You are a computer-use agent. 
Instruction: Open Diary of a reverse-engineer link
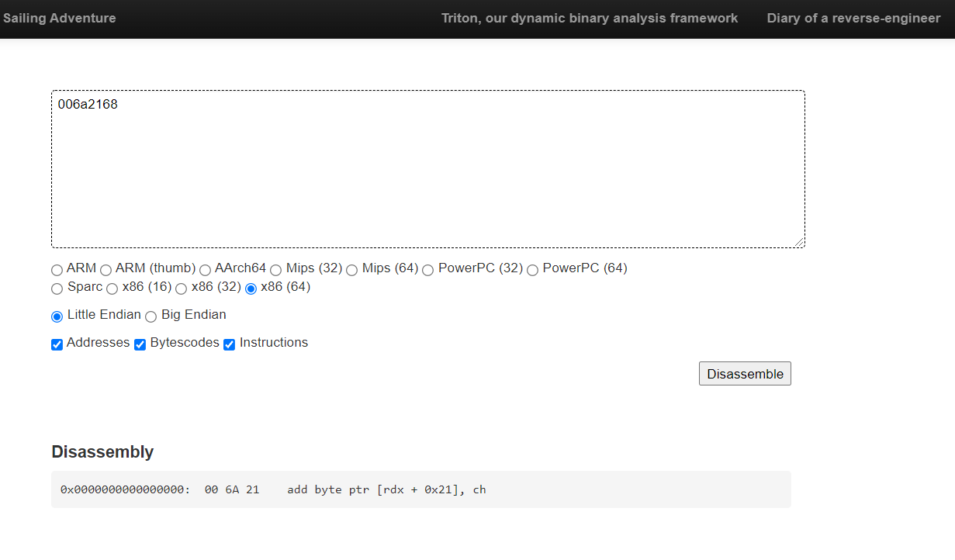853,19
